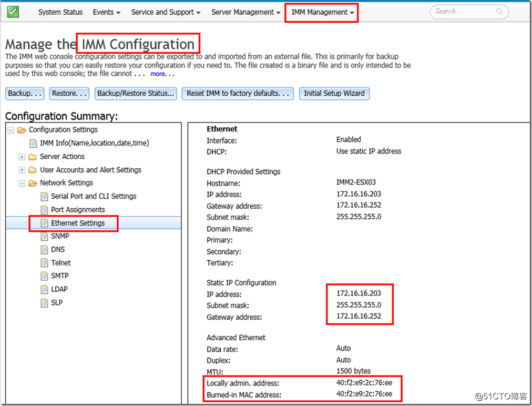Click the Backup button
The width and height of the screenshot is (532, 406).
click(26, 94)
